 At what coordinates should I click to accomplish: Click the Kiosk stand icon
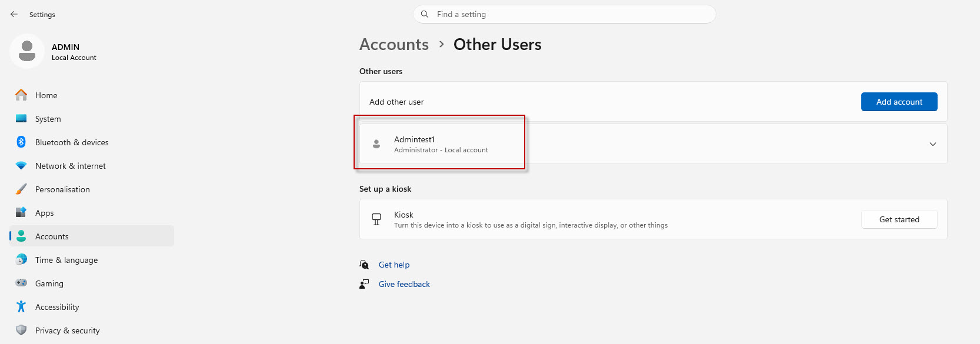376,219
